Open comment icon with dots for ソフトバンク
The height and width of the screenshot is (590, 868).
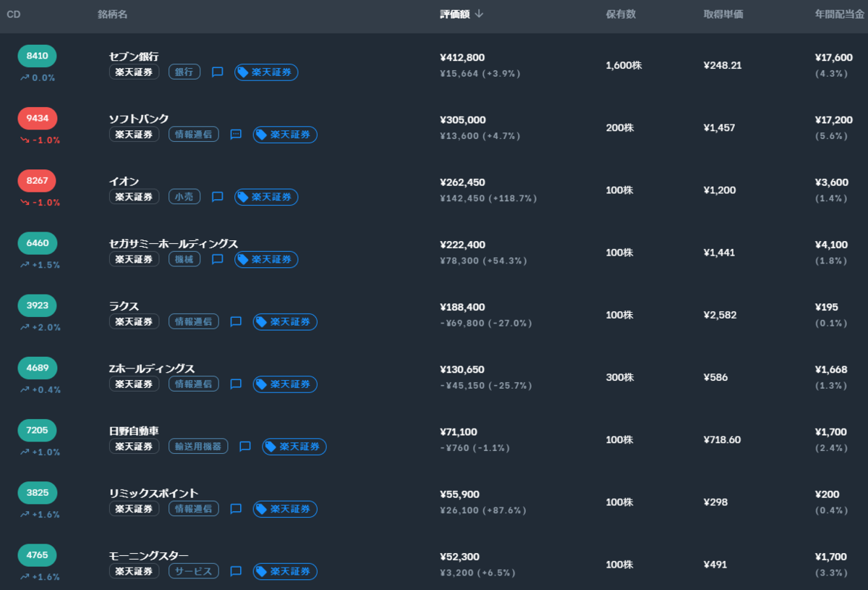point(236,135)
